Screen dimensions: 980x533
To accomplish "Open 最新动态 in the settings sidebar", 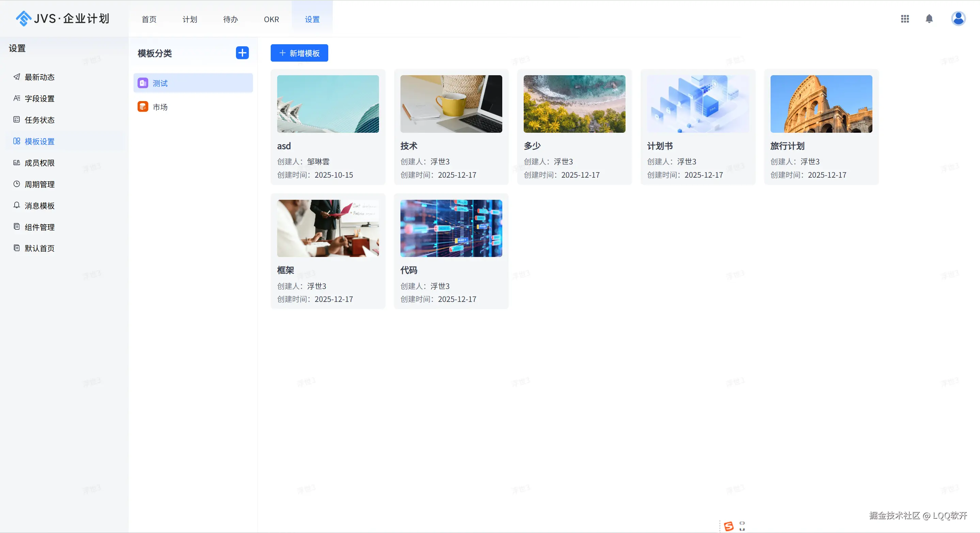I will [39, 77].
